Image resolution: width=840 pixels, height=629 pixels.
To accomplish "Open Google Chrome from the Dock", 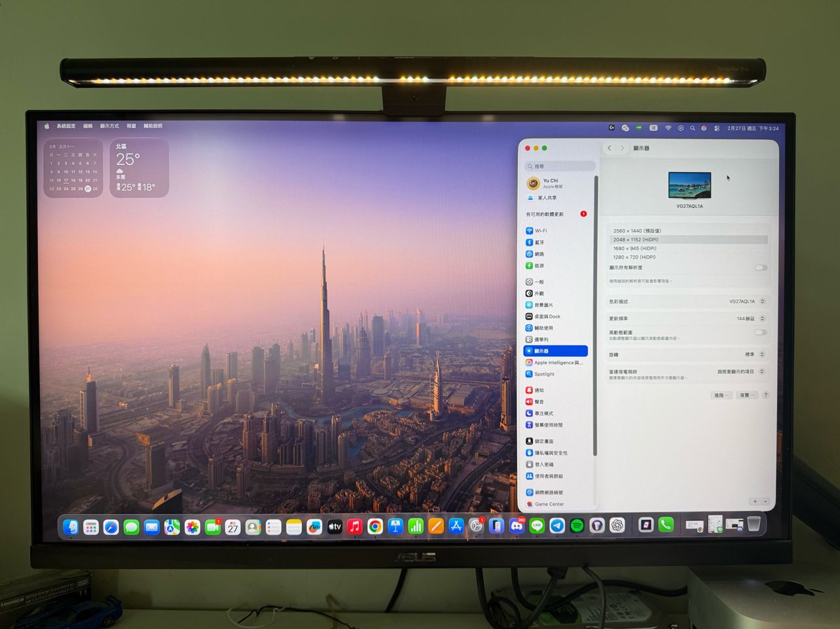I will point(375,526).
